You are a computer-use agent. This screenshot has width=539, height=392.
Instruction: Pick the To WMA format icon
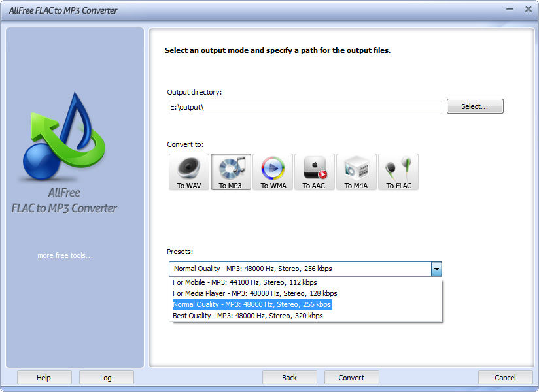[273, 172]
